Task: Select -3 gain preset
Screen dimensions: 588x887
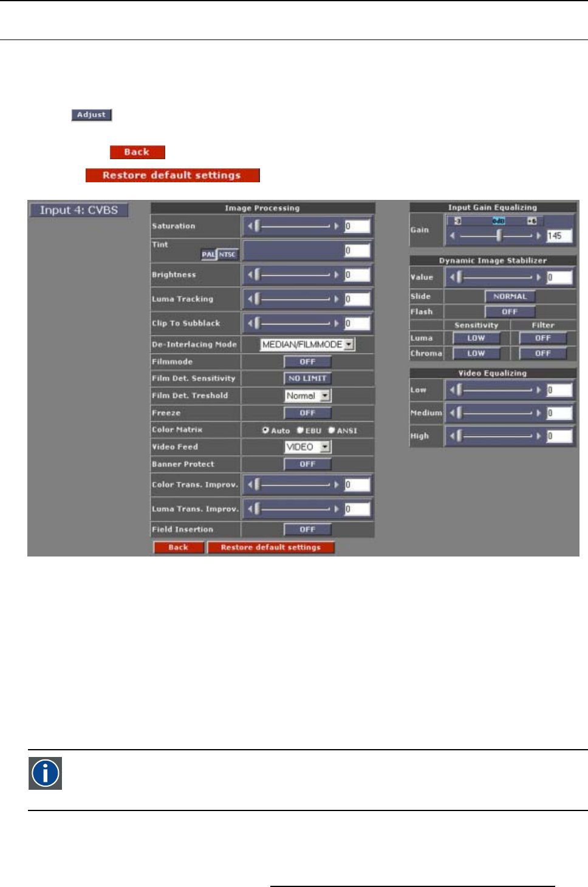Action: [x=458, y=221]
